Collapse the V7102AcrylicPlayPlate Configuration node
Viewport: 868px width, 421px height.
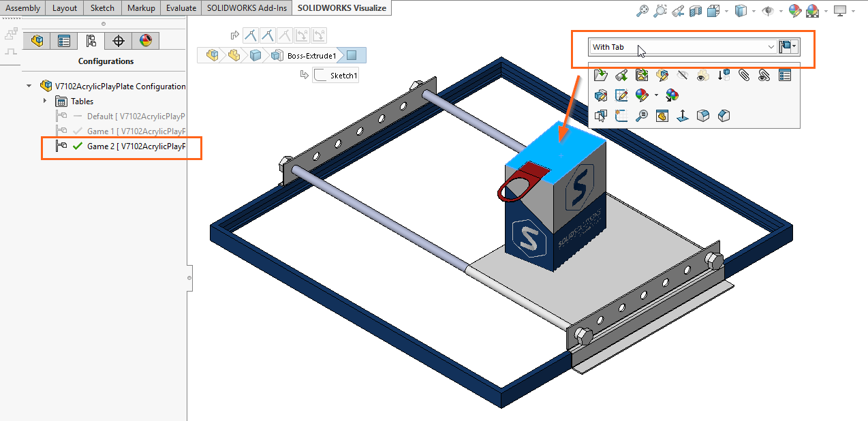(x=28, y=85)
